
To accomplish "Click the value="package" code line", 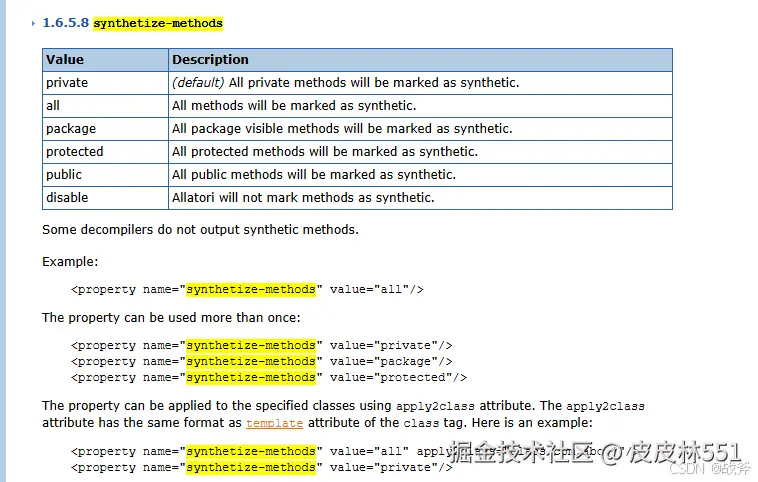I will (x=261, y=362).
